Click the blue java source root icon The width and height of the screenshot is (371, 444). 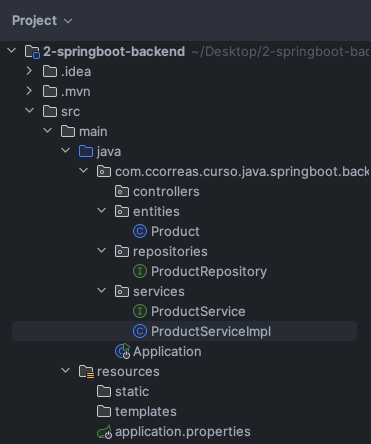coord(86,151)
